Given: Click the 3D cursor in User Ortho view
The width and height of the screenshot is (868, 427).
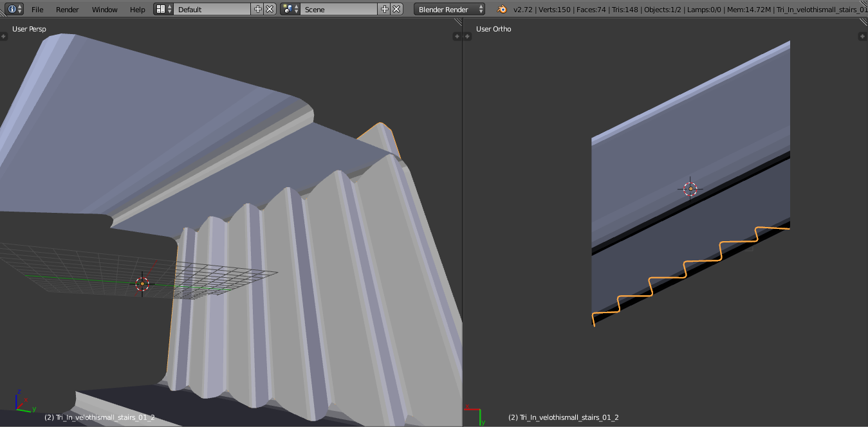Looking at the screenshot, I should (690, 189).
